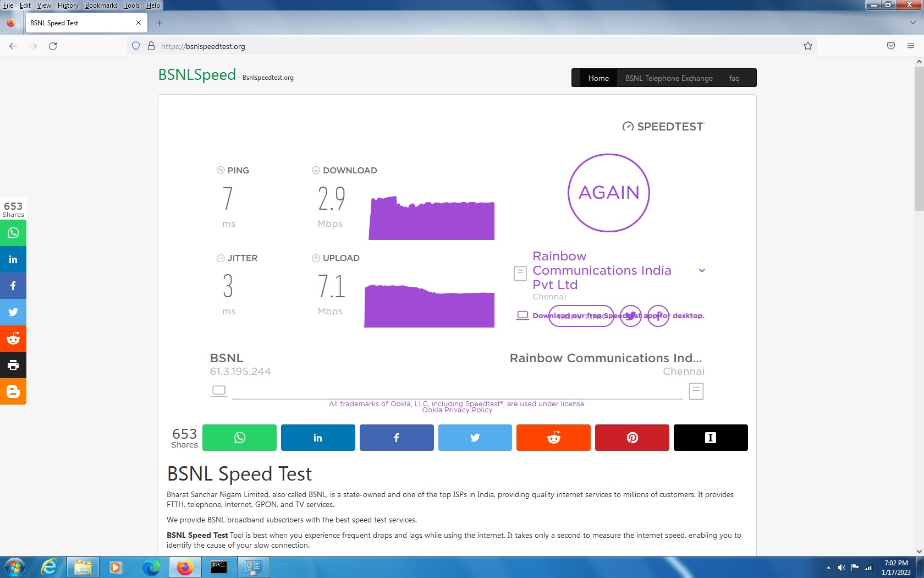Click the print icon in left sidebar
The height and width of the screenshot is (578, 924).
tap(13, 365)
